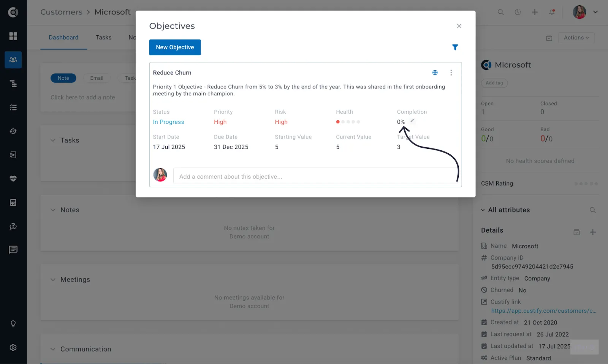Click the objective comment input field
This screenshot has height=364, width=608.
pos(316,176)
